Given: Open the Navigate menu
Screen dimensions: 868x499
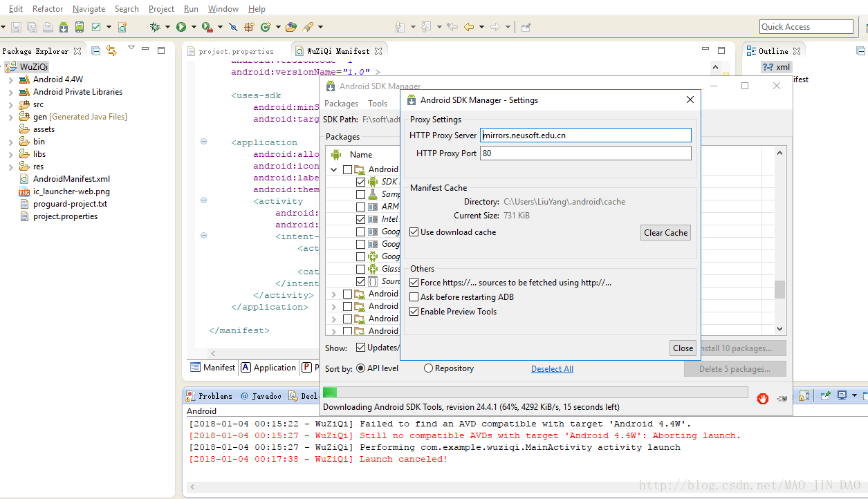Looking at the screenshot, I should (89, 9).
